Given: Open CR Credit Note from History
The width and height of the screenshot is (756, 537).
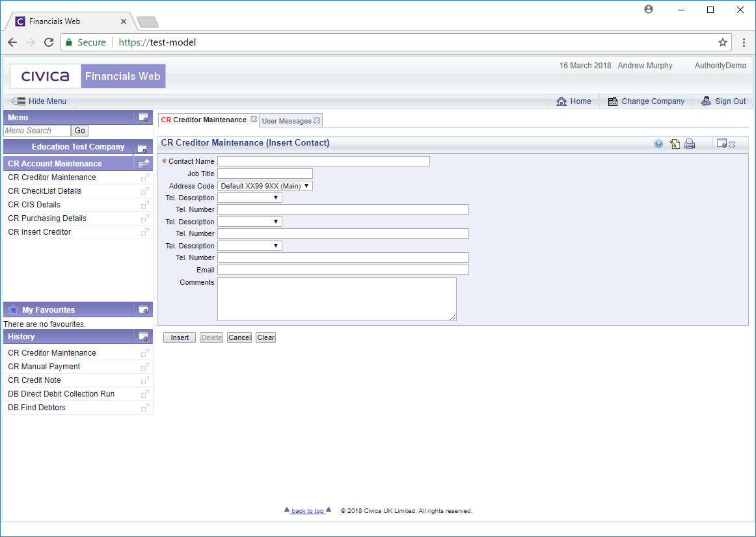Looking at the screenshot, I should 34,380.
